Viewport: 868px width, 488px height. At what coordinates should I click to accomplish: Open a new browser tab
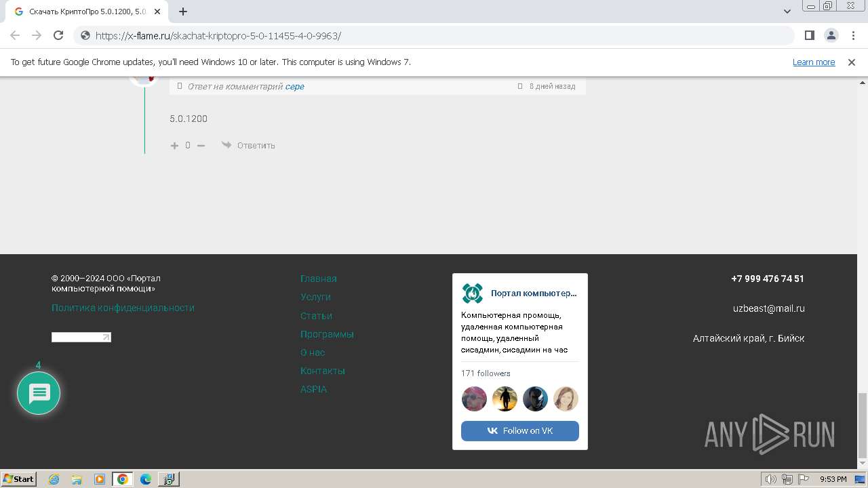(183, 12)
